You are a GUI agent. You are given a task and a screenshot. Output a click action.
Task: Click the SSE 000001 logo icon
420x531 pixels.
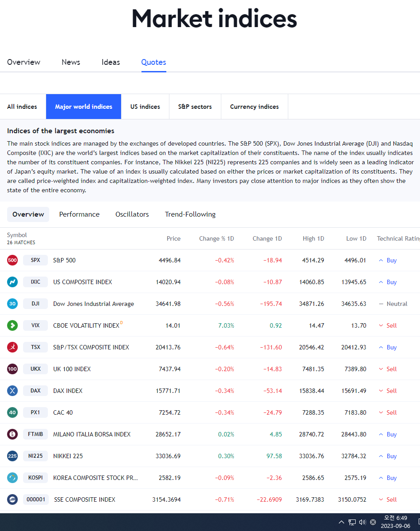coord(12,499)
